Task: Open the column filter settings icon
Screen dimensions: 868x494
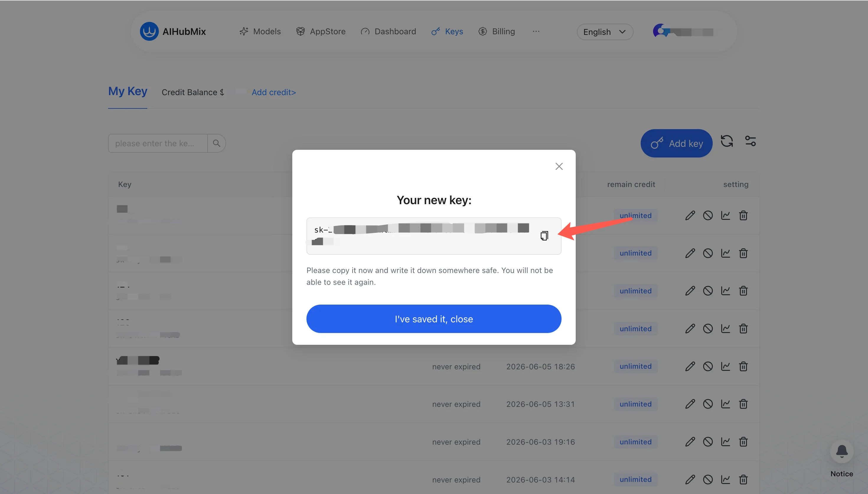Action: (750, 141)
